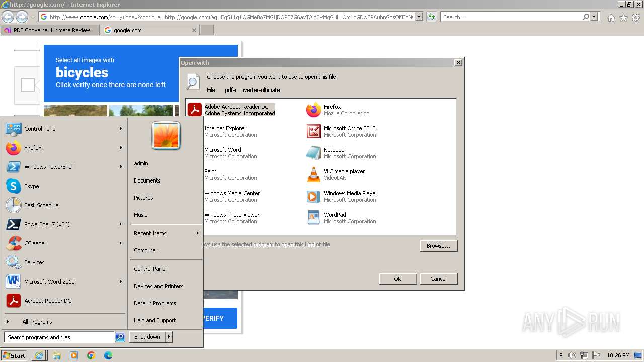Open Shut down options arrow

(x=169, y=337)
